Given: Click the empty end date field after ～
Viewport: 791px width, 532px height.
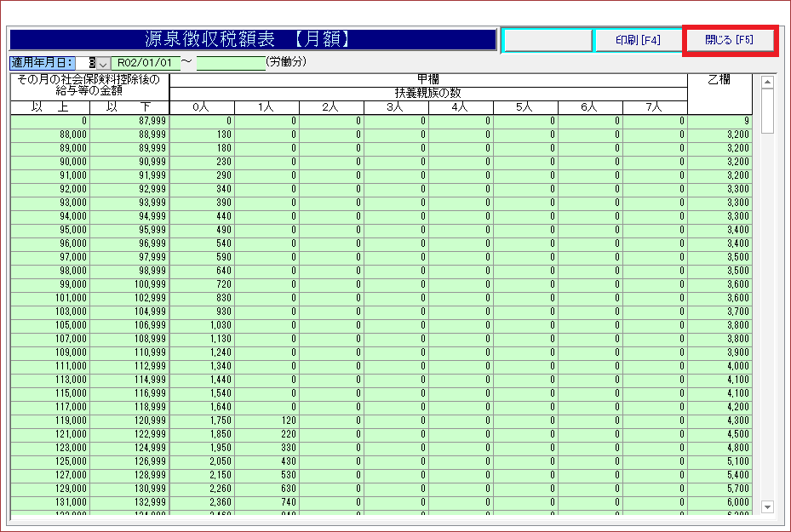Looking at the screenshot, I should coord(230,63).
